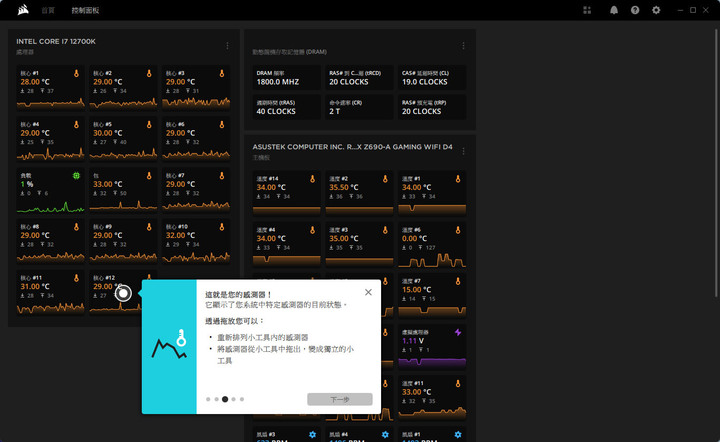Click the core #2 thermometer icon
Viewport: 720px width, 442px height.
point(149,73)
